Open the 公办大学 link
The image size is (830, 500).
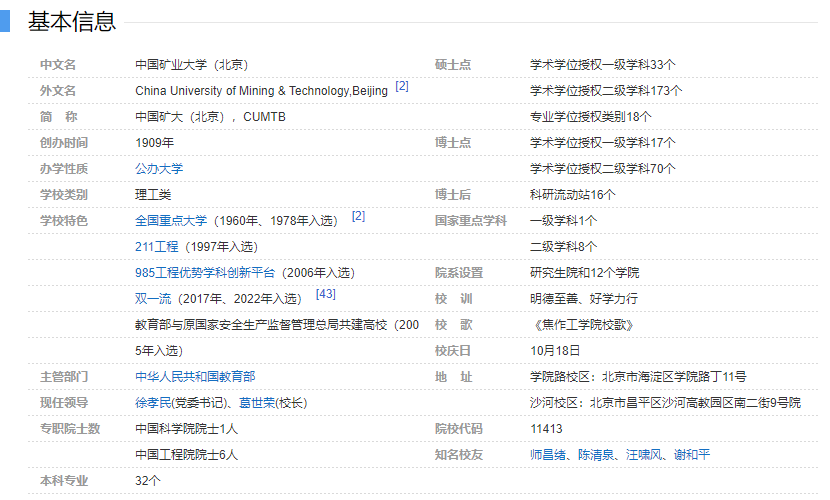(159, 169)
